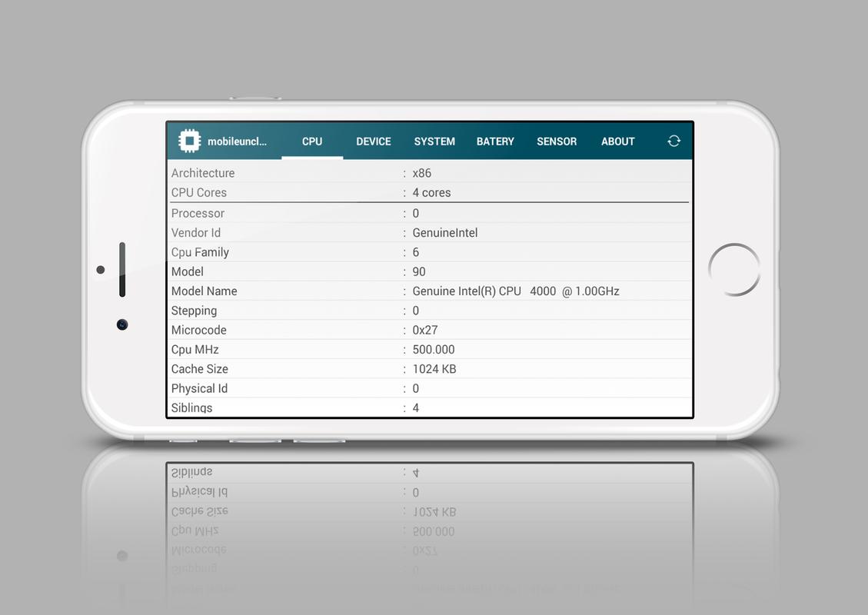Screen dimensions: 868x615
Task: Select the Architecture row label
Action: click(203, 173)
